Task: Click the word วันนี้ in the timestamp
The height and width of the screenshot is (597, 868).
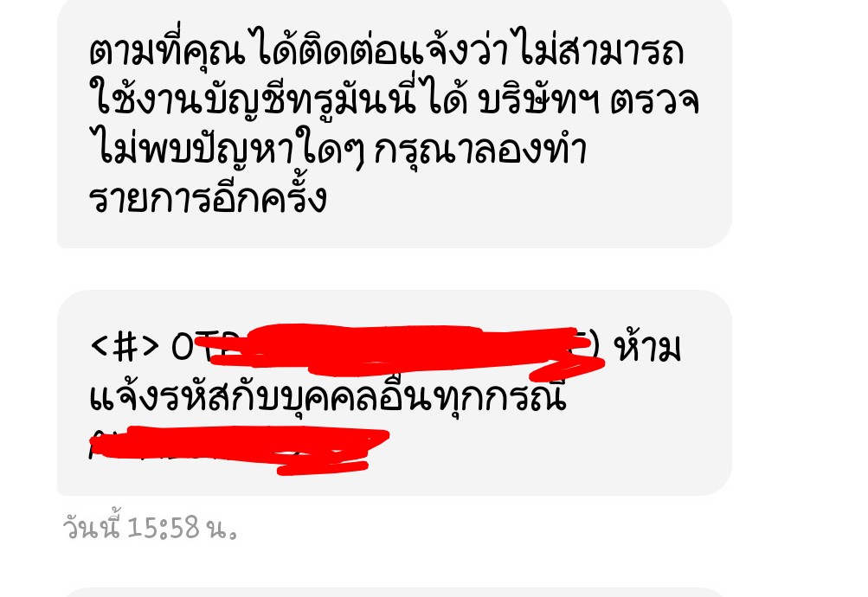Action: [x=91, y=526]
